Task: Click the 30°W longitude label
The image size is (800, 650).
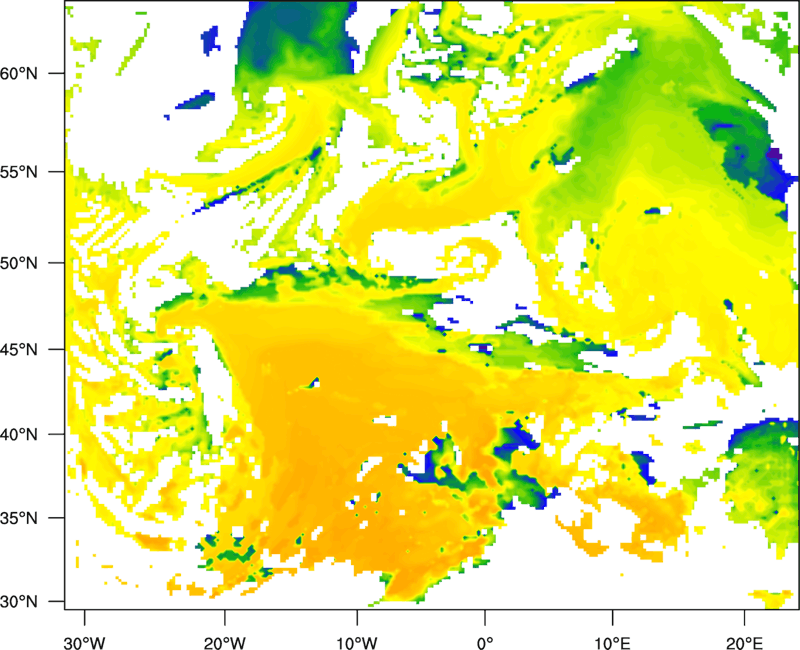Action: 84,643
